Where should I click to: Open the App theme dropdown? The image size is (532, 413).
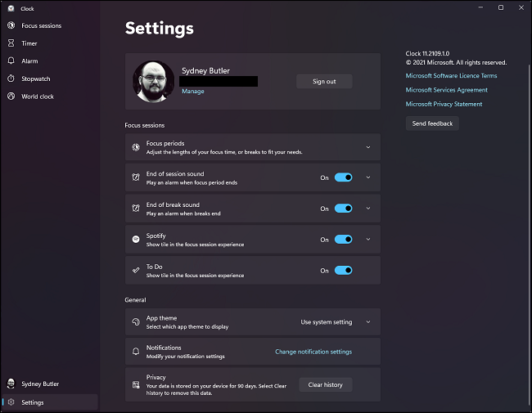(335, 322)
